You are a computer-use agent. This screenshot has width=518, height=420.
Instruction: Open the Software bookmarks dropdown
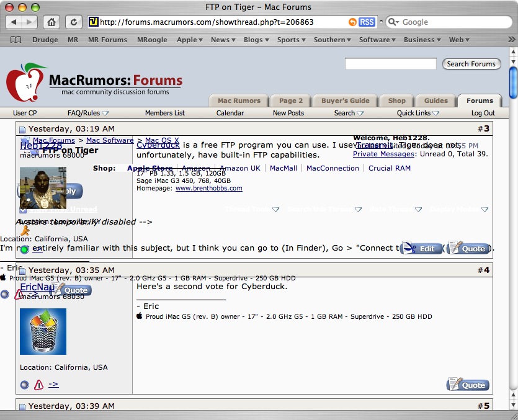coord(377,40)
